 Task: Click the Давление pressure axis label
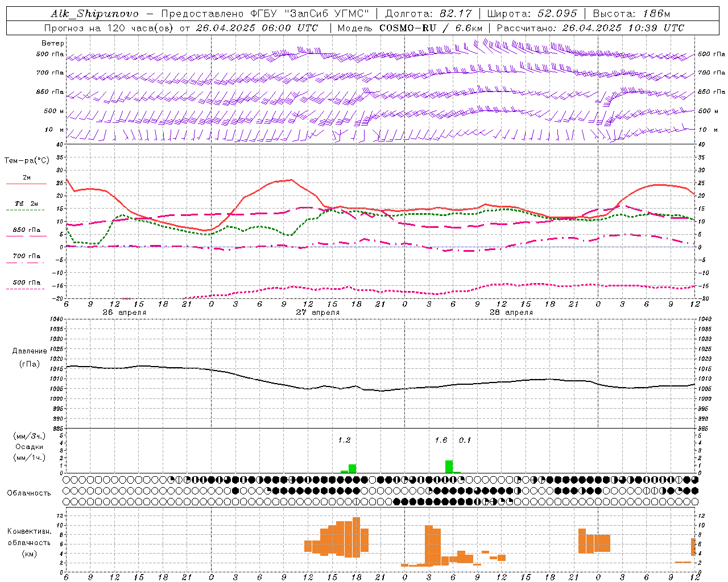pyautogui.click(x=30, y=351)
